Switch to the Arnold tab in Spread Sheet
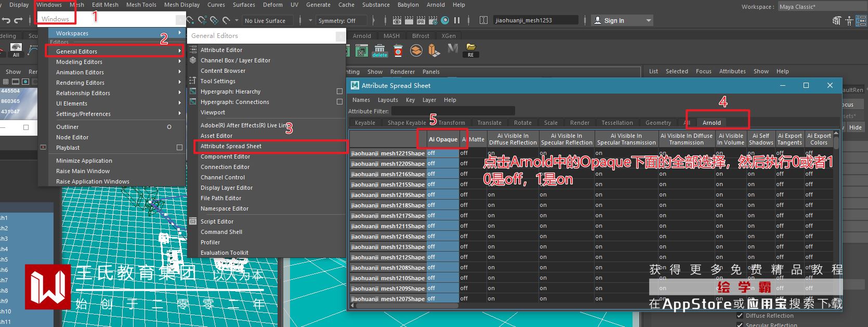 point(712,123)
